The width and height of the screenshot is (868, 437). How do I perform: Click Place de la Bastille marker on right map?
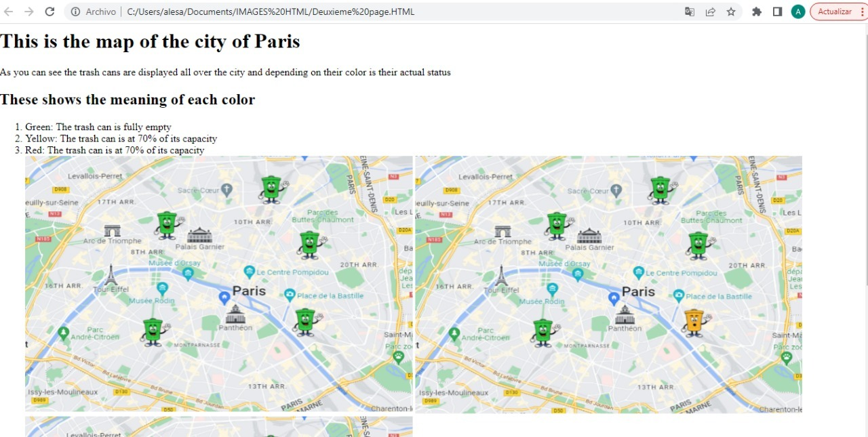point(678,295)
